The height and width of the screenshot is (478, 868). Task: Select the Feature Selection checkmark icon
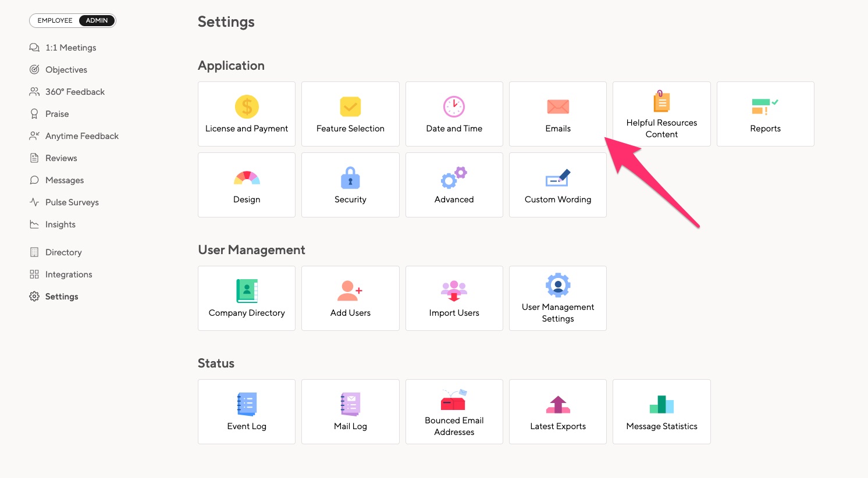coord(350,107)
